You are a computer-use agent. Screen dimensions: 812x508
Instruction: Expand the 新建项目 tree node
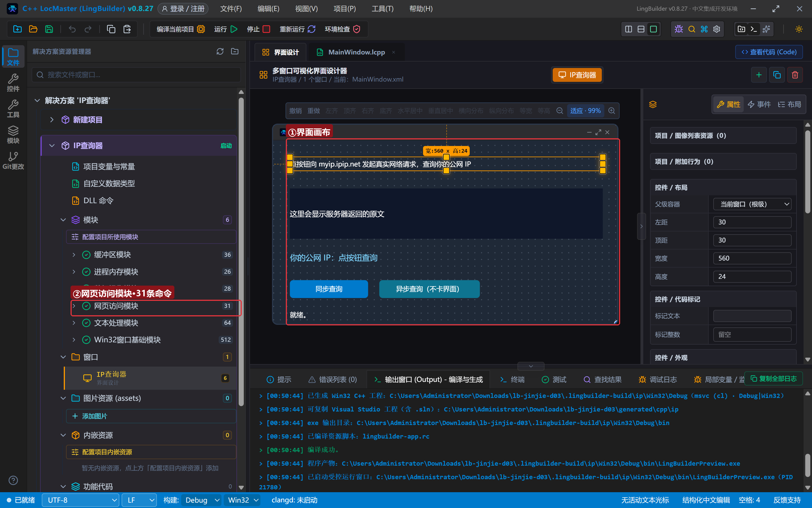coord(52,120)
